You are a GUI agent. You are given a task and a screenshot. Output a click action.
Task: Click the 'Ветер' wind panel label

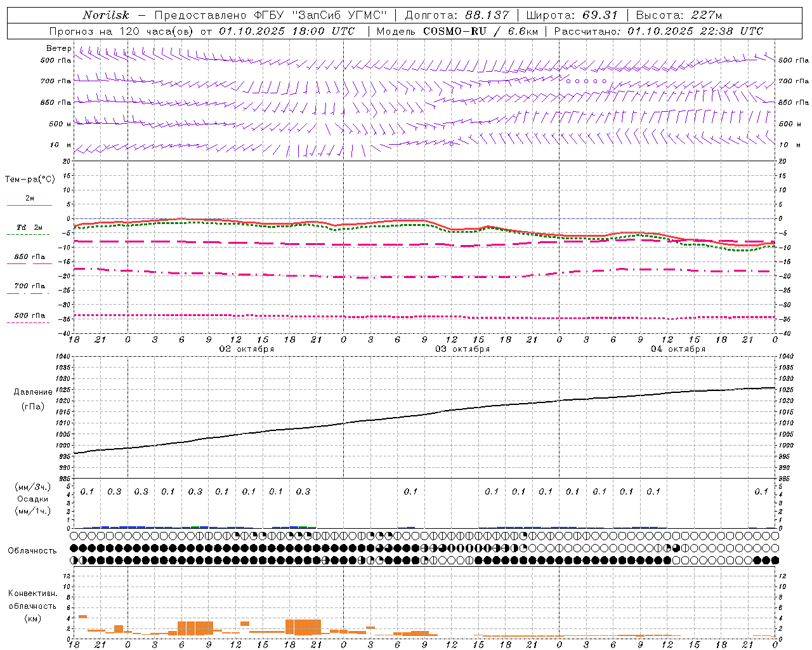(x=59, y=48)
